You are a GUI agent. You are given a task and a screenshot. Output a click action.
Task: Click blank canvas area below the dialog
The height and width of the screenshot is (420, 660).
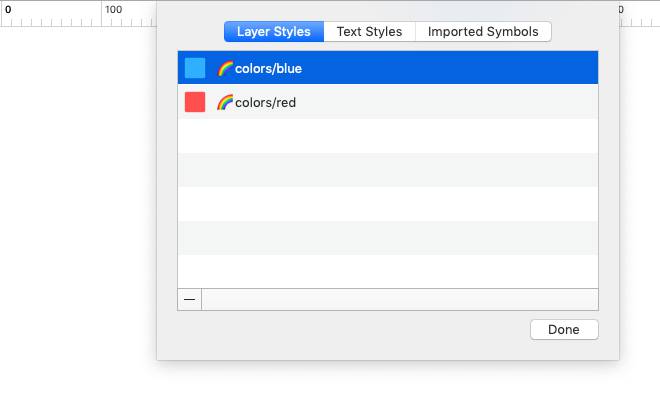(387, 390)
